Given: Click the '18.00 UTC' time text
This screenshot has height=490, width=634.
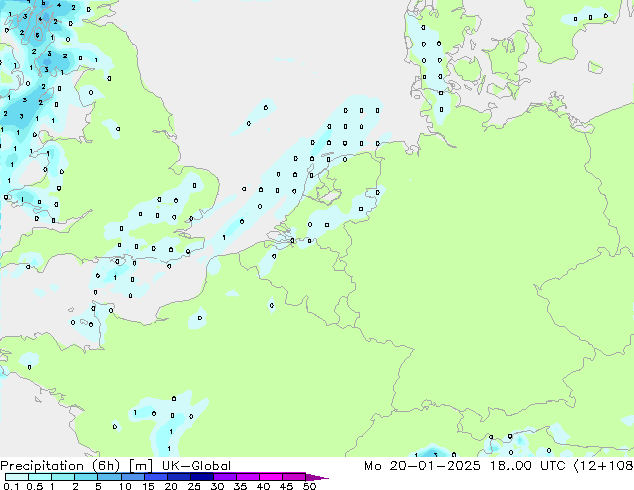Looking at the screenshot, I should click(527, 466).
